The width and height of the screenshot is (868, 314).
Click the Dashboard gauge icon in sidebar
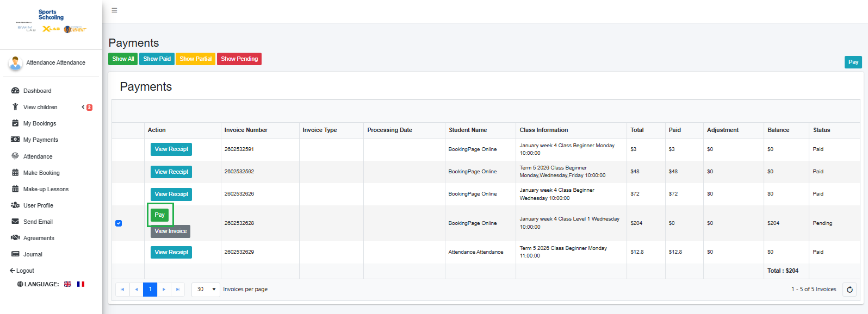click(x=15, y=91)
